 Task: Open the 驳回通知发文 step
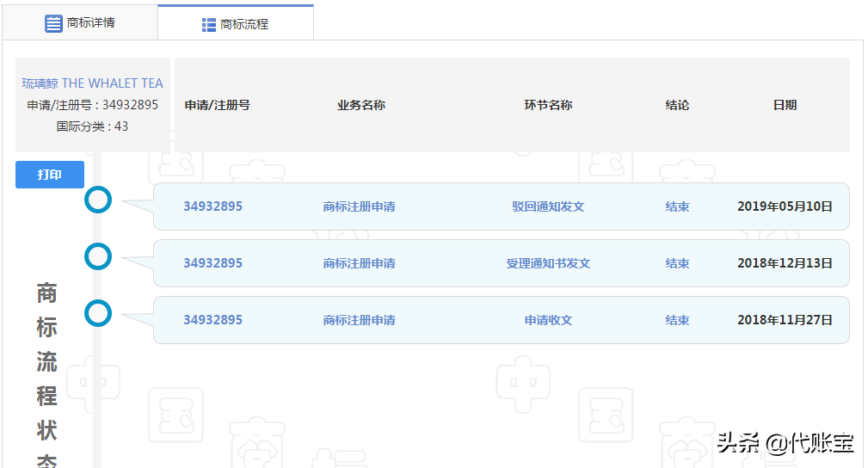(x=548, y=206)
